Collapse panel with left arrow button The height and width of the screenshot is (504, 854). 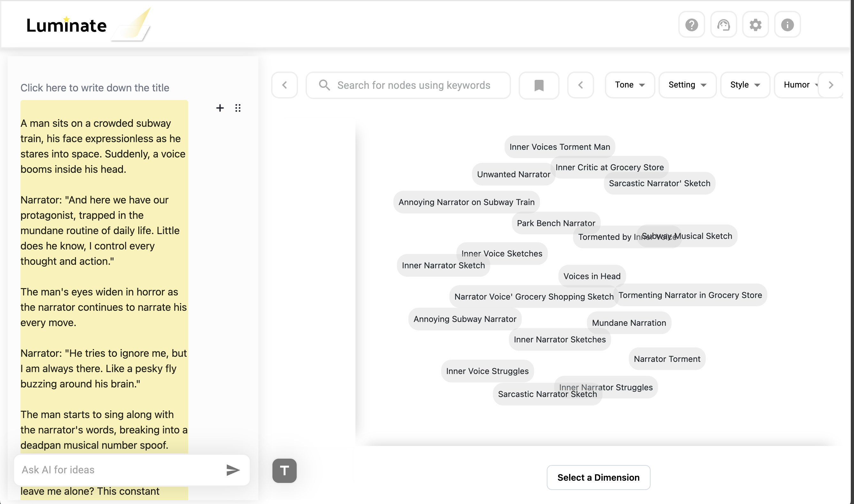pyautogui.click(x=285, y=85)
